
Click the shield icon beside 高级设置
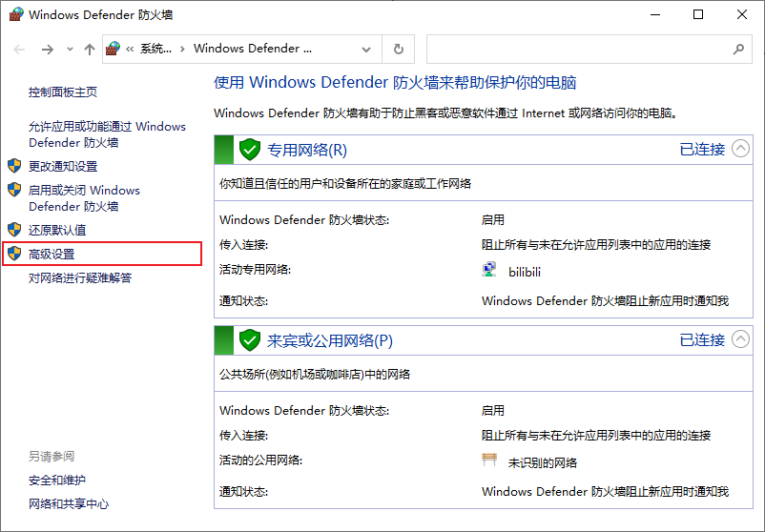[14, 254]
